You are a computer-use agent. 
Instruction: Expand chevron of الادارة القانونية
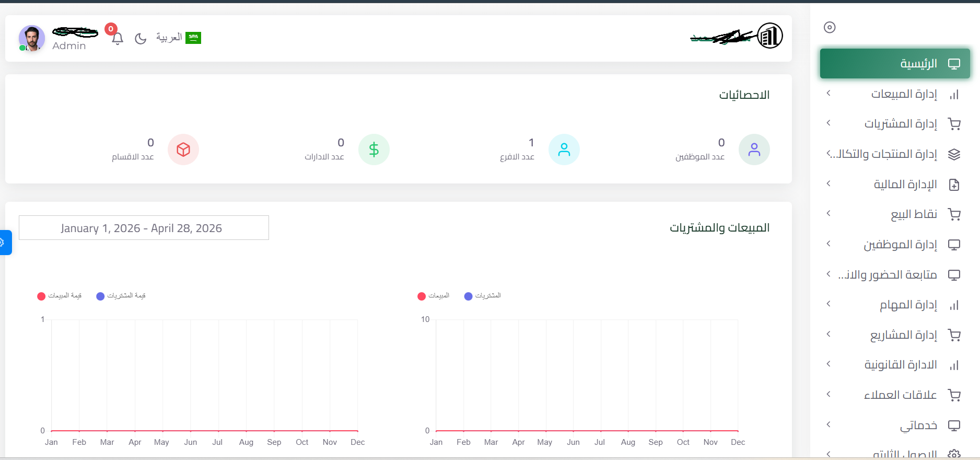pyautogui.click(x=829, y=364)
